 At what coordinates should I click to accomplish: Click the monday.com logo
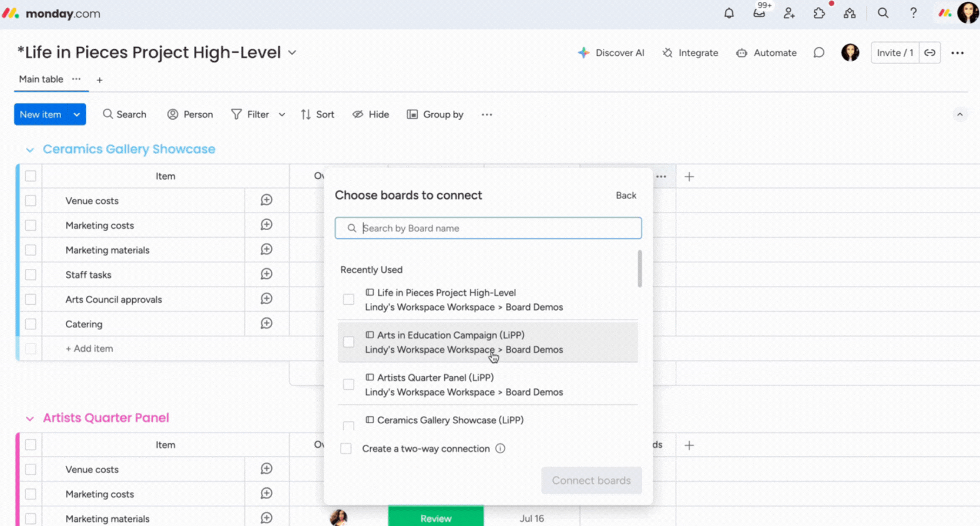tap(51, 14)
